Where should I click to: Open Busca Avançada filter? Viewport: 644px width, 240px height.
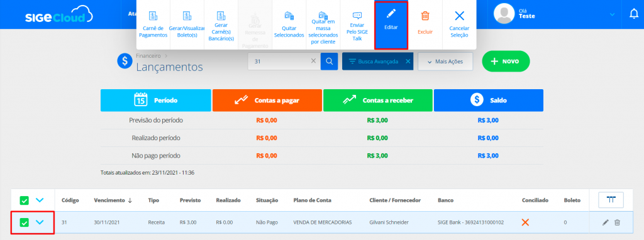374,62
